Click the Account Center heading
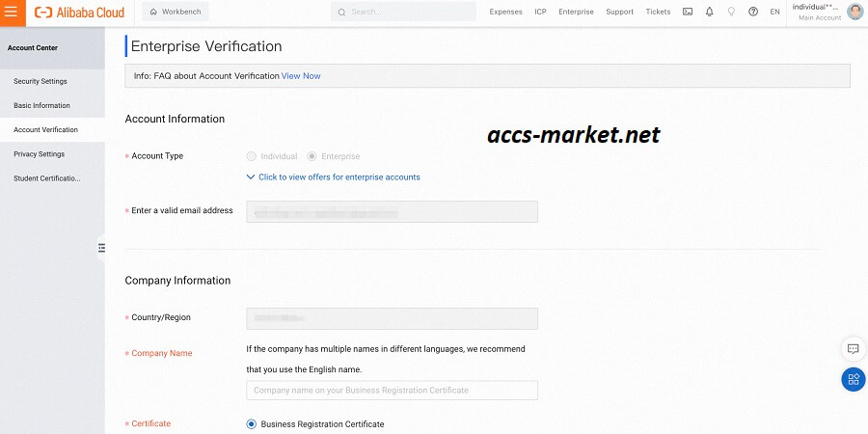868x434 pixels. pyautogui.click(x=33, y=48)
